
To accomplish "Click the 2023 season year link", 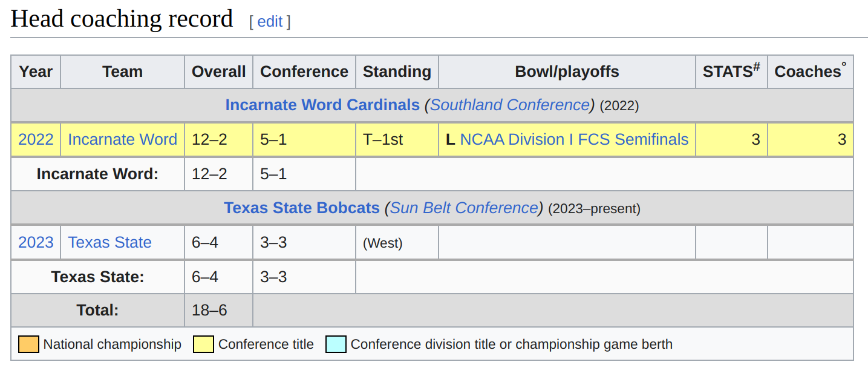I will pyautogui.click(x=36, y=242).
